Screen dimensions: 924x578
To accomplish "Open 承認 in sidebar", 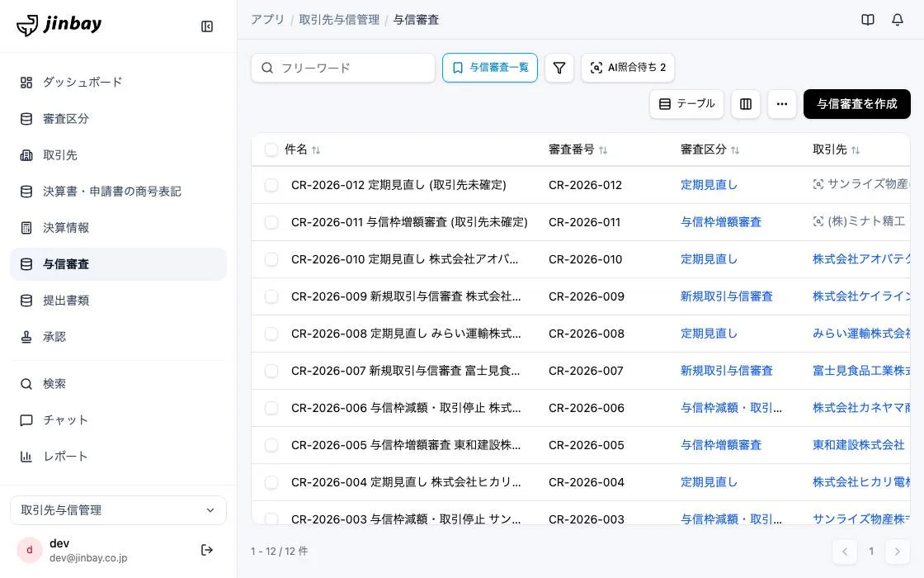I will click(118, 337).
